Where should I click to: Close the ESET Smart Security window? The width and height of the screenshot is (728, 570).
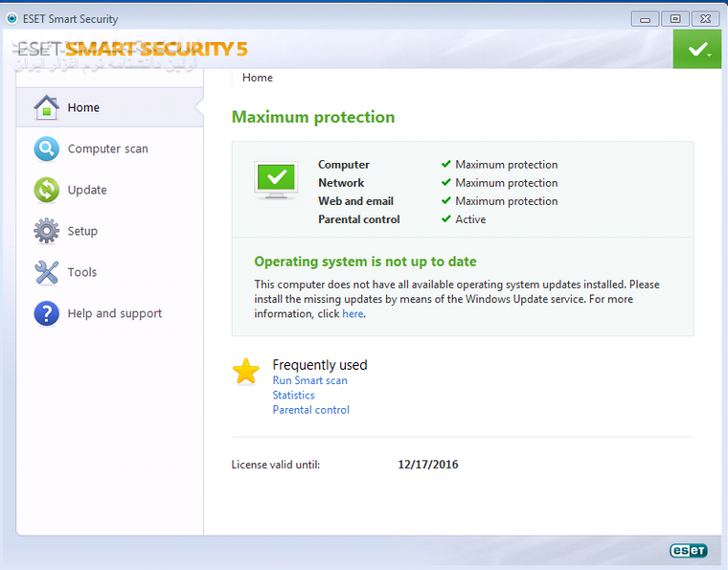705,19
